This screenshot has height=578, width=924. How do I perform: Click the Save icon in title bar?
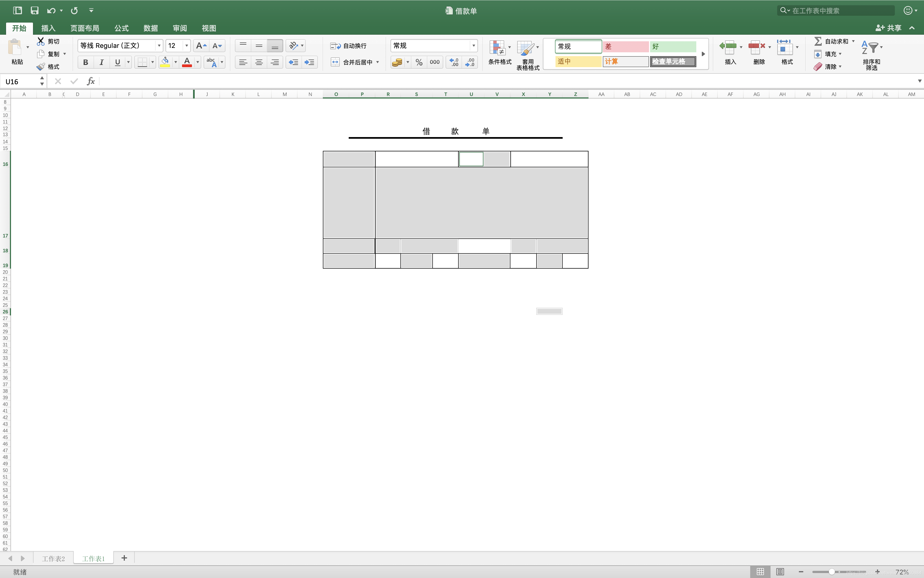click(x=35, y=10)
